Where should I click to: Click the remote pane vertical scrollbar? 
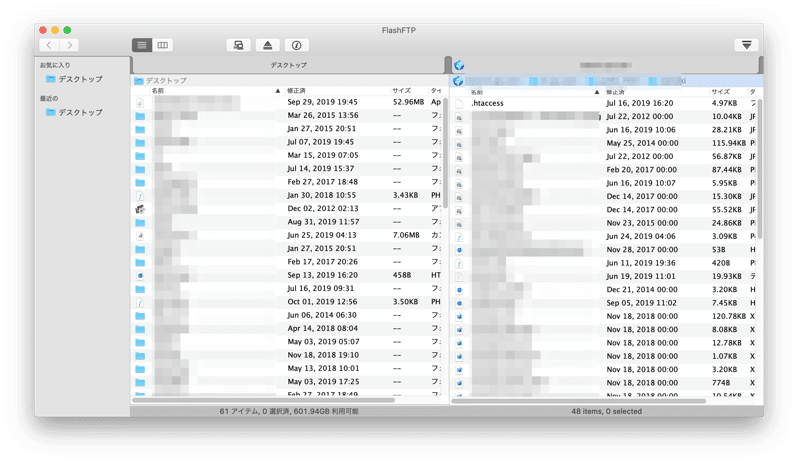point(760,168)
